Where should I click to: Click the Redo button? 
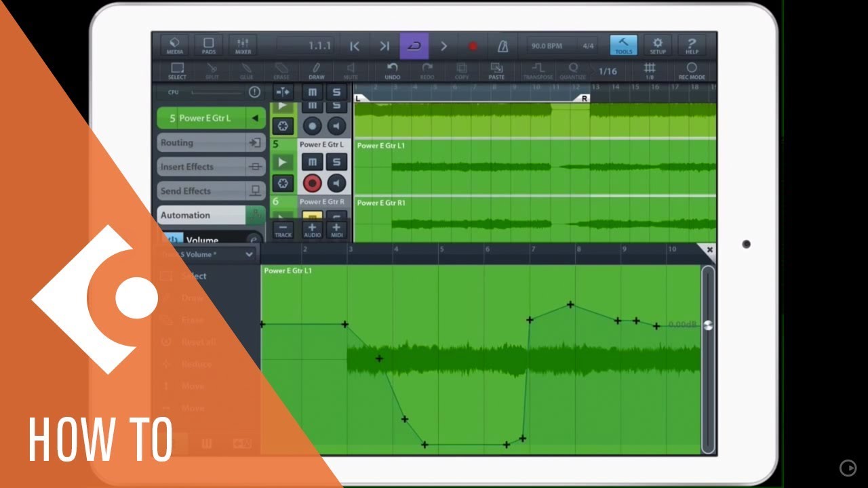click(x=427, y=70)
